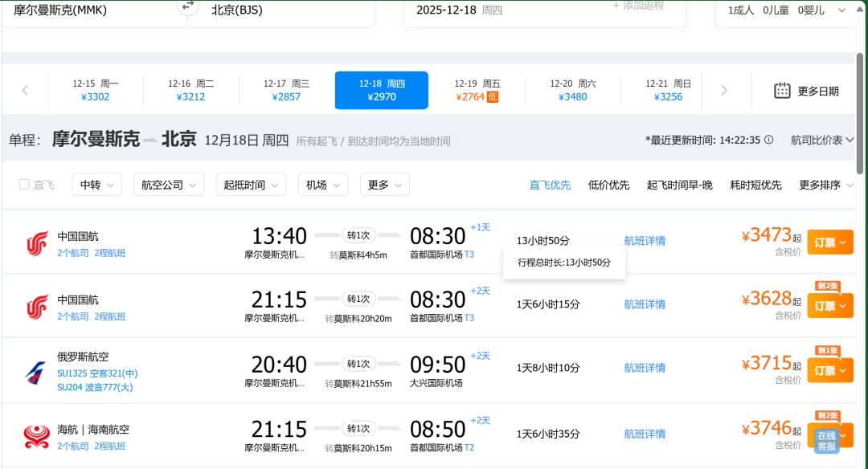Image resolution: width=868 pixels, height=469 pixels.
Task: Expand 更多排序 sorting options
Action: point(825,185)
